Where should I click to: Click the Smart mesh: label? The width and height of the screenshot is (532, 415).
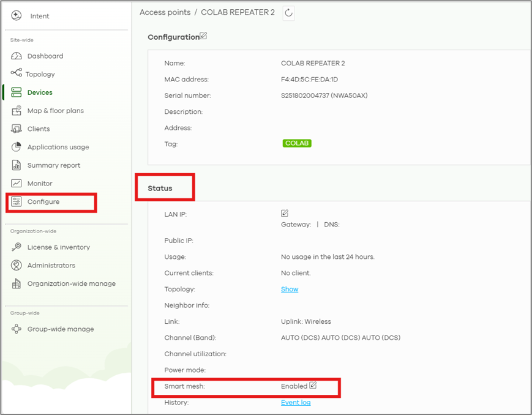pos(184,386)
